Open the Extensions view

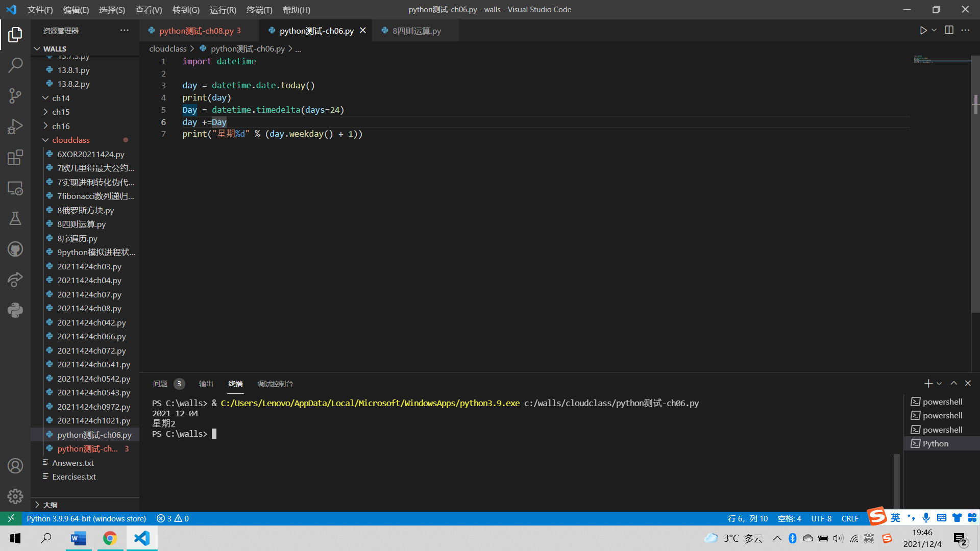point(15,157)
